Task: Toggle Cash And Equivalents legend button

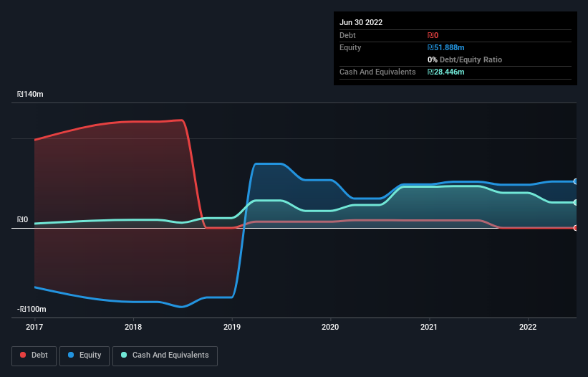Action: click(x=165, y=355)
